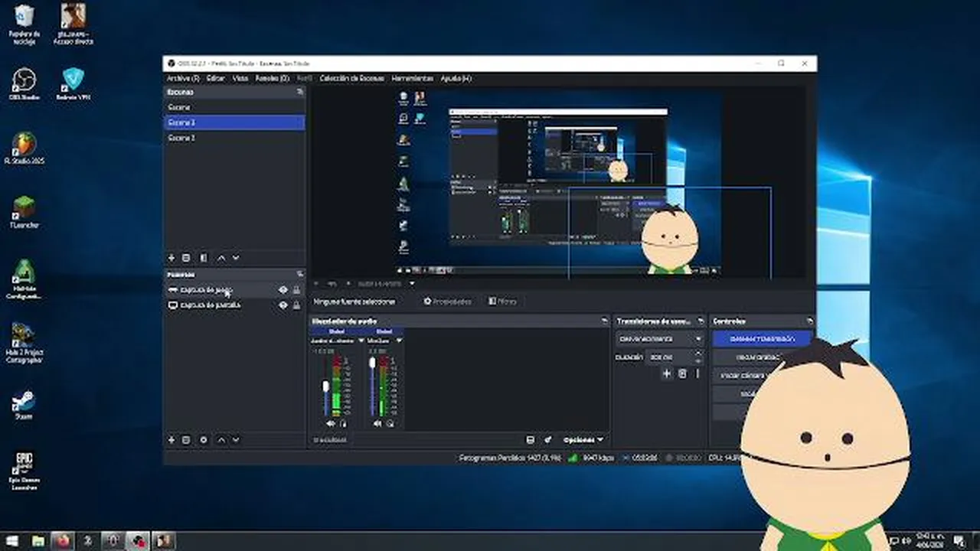Open scene filters icon in Escenas toolbar
This screenshot has height=551, width=980.
204,259
